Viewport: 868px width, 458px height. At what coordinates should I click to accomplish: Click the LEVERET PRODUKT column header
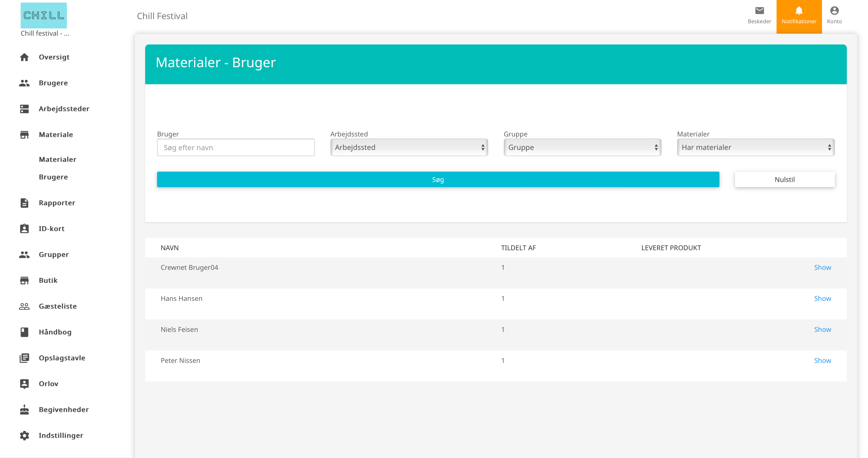point(671,248)
